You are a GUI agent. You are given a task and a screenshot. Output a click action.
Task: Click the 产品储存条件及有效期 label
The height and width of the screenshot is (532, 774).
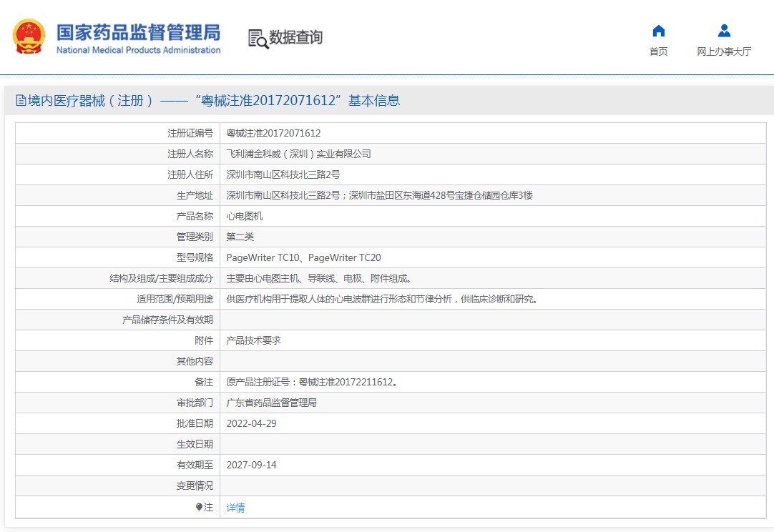[x=168, y=320]
